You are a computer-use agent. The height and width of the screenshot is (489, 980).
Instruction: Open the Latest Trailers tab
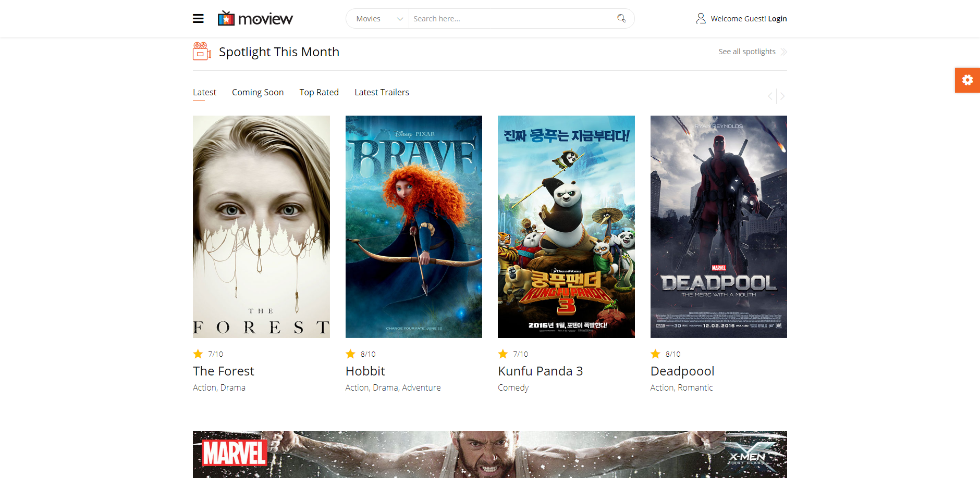click(382, 92)
